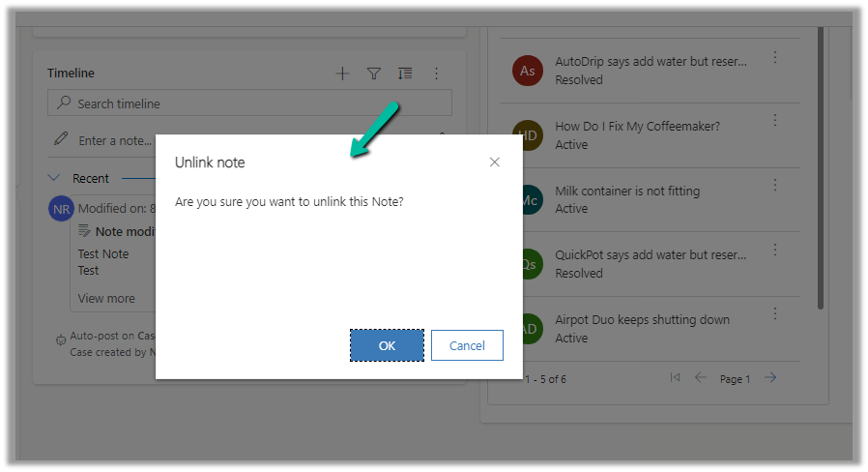
Task: Click Test Note title text
Action: (x=103, y=253)
